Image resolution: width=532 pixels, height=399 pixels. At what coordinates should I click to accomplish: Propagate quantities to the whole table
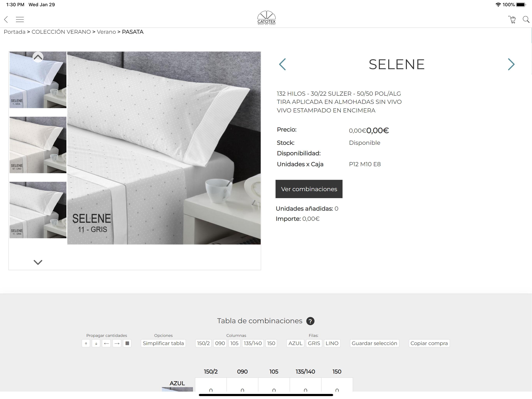[x=127, y=343]
